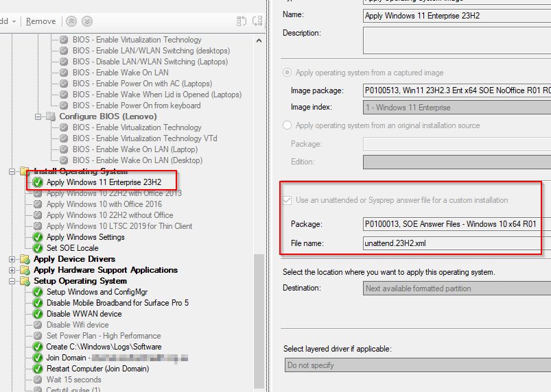This screenshot has height=392, width=551.
Task: Select Apply Windows 10 22H2 without Office
Action: [x=110, y=215]
